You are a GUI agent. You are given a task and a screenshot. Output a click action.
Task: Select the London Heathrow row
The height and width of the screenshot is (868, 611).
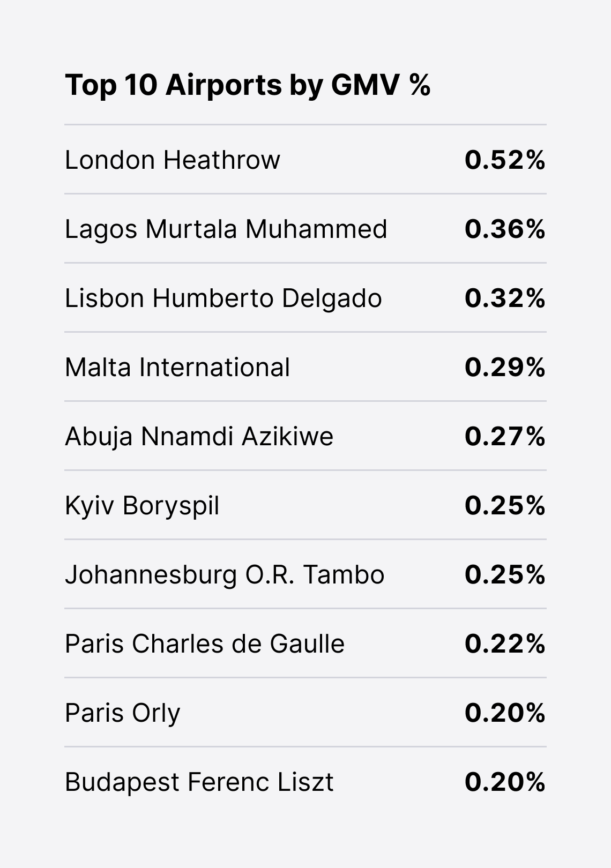pos(305,160)
